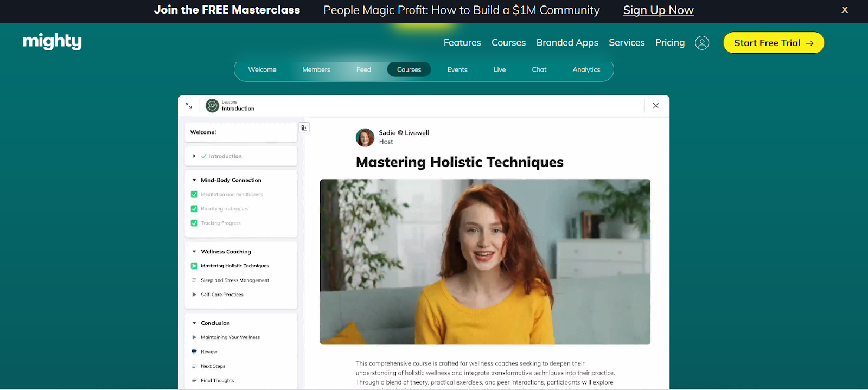
Task: Open the Self-Care Practices lesson
Action: click(x=222, y=295)
